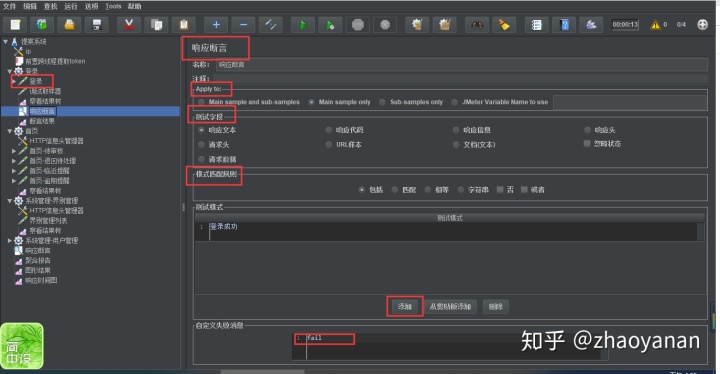
Task: Expand the 首页-逾期提醒 sampler node
Action: pyautogui.click(x=14, y=181)
